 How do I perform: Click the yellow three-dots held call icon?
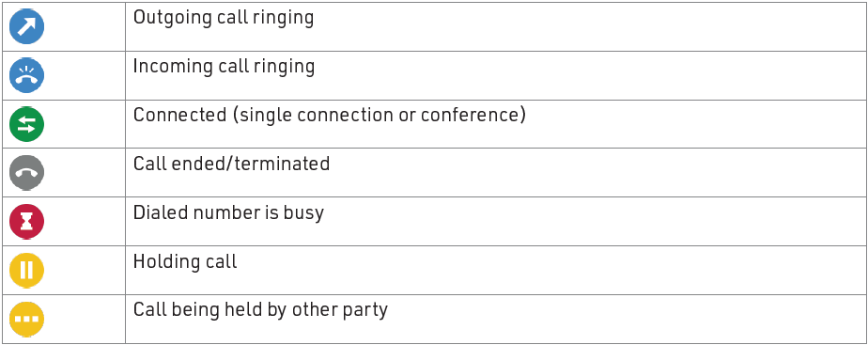26,319
